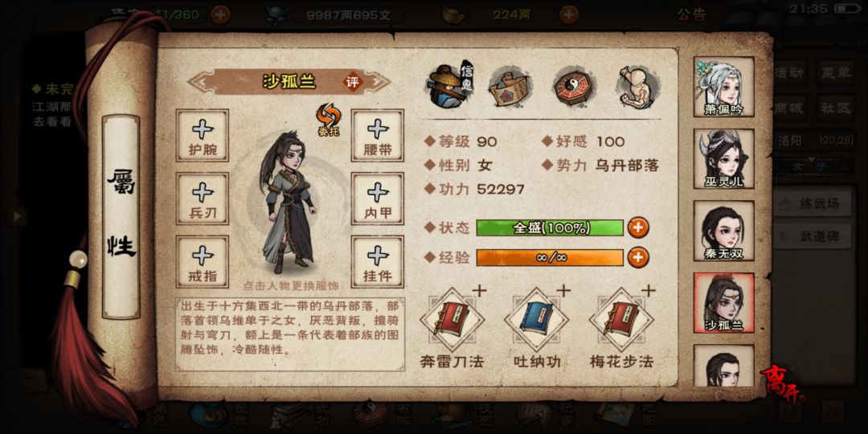This screenshot has width=868, height=434.
Task: Add experience with the 经验 plus button
Action: tap(637, 257)
